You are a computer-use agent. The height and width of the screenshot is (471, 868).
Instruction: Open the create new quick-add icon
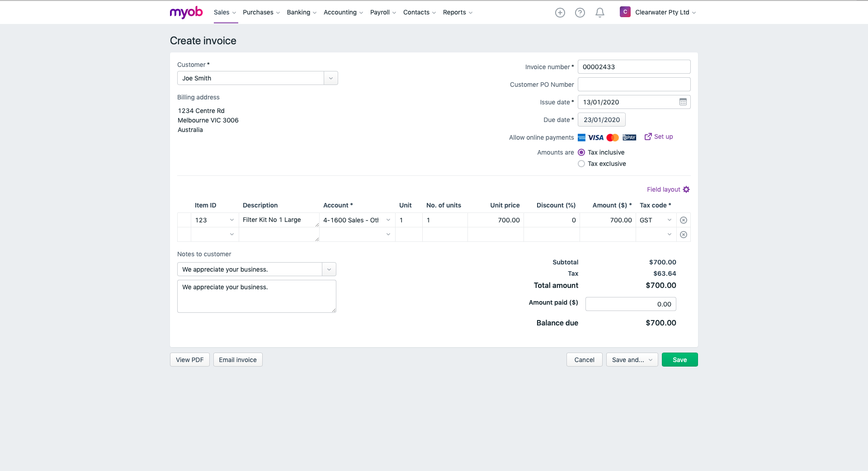tap(560, 12)
